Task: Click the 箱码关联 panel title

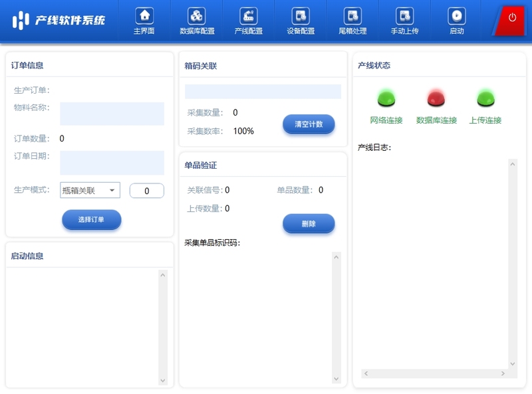Action: pyautogui.click(x=201, y=66)
